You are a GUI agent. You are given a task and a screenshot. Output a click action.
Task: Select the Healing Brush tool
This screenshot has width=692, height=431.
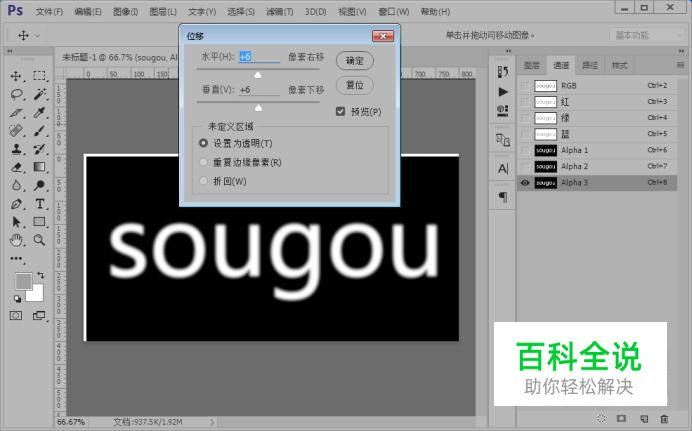(x=16, y=131)
